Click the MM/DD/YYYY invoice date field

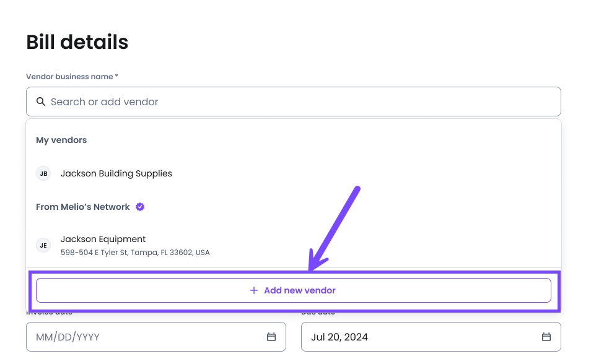click(x=156, y=337)
